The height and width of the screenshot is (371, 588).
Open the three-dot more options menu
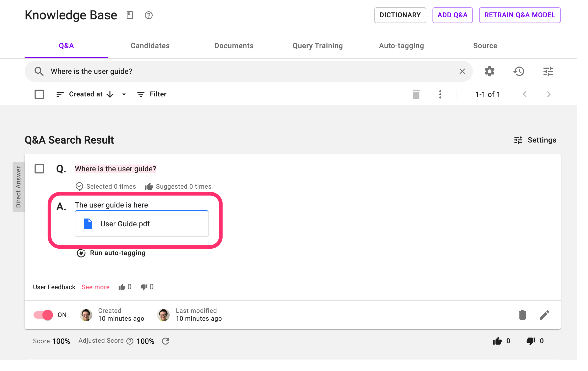click(440, 94)
